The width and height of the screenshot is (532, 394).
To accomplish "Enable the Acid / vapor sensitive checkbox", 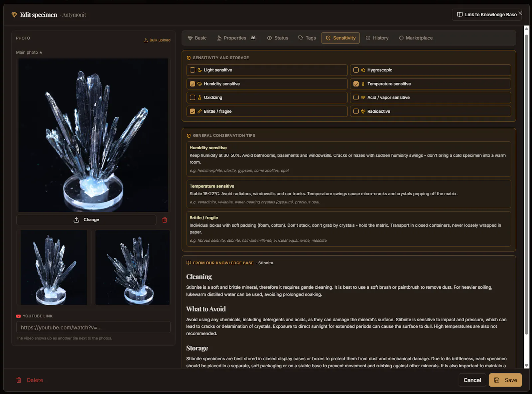I will pos(356,97).
